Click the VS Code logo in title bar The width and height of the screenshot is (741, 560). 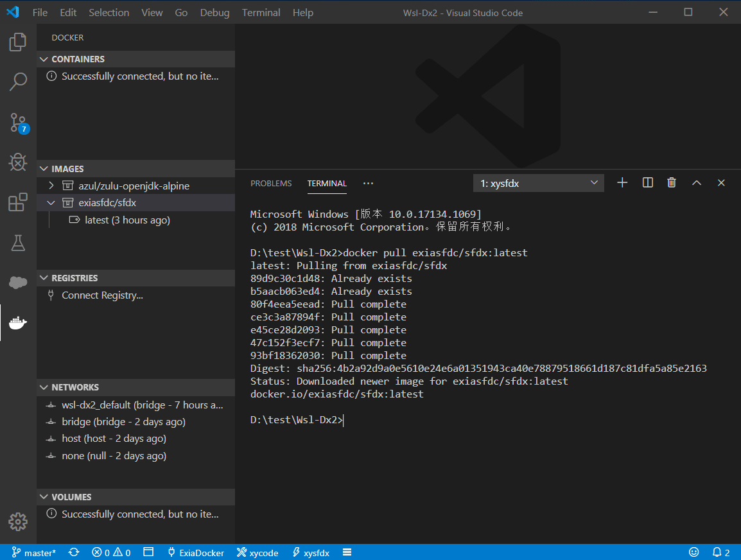coord(13,12)
